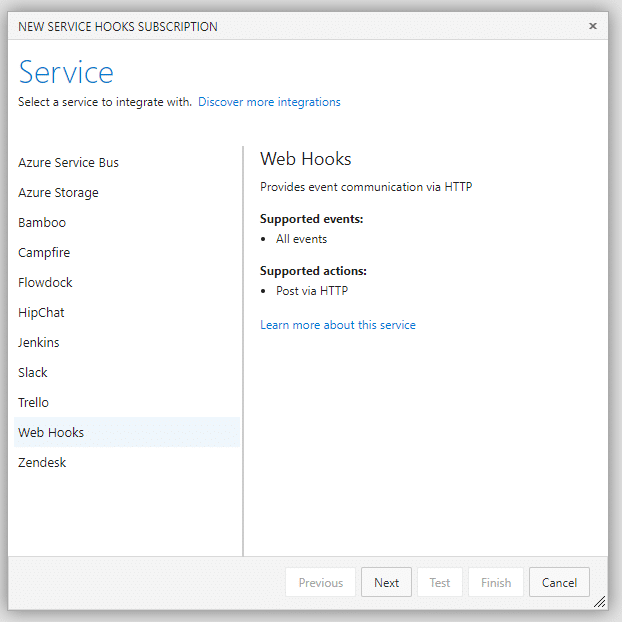
Task: Click the Cancel button
Action: [559, 582]
